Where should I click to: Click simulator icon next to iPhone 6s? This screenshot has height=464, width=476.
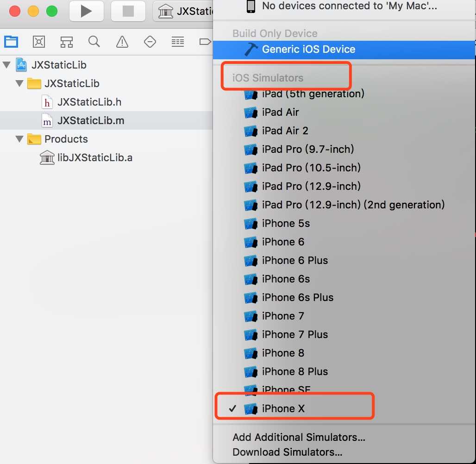coord(251,279)
